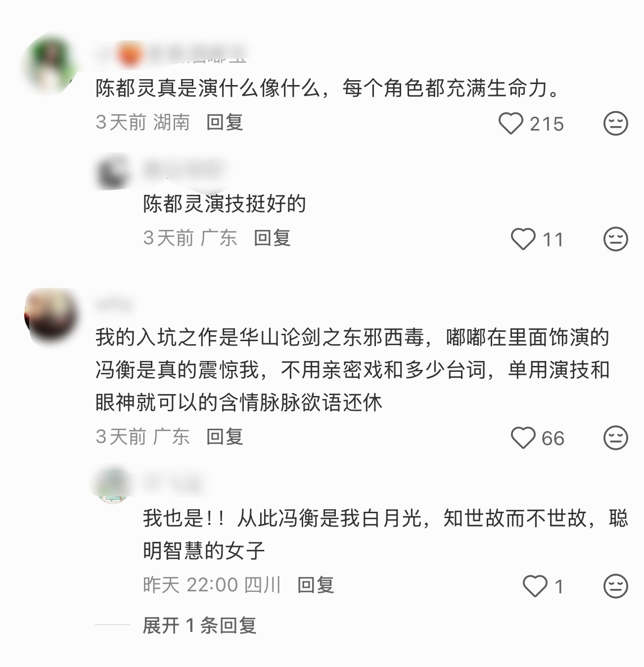Open the first commenter's avatar profile
Screen dimensions: 644x667
[49, 63]
